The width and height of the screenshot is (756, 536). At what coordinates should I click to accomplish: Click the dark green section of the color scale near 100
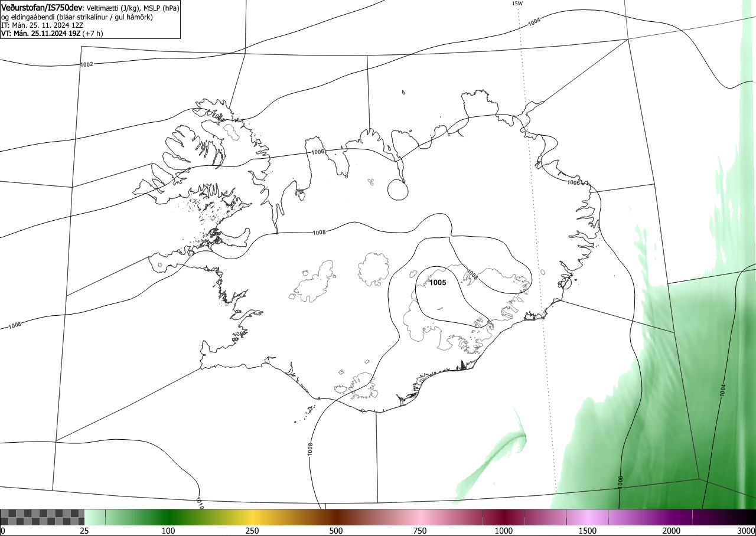click(x=168, y=517)
